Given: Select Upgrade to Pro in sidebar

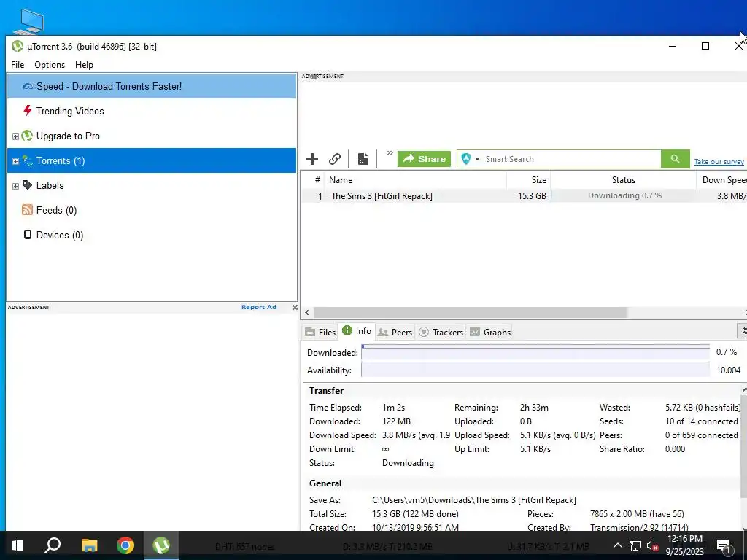Looking at the screenshot, I should click(x=152, y=136).
